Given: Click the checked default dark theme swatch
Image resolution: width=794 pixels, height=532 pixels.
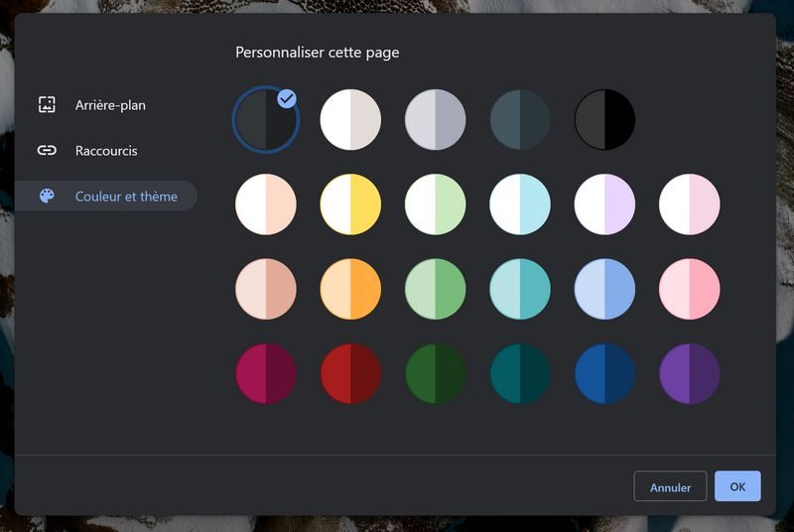Looking at the screenshot, I should [265, 120].
